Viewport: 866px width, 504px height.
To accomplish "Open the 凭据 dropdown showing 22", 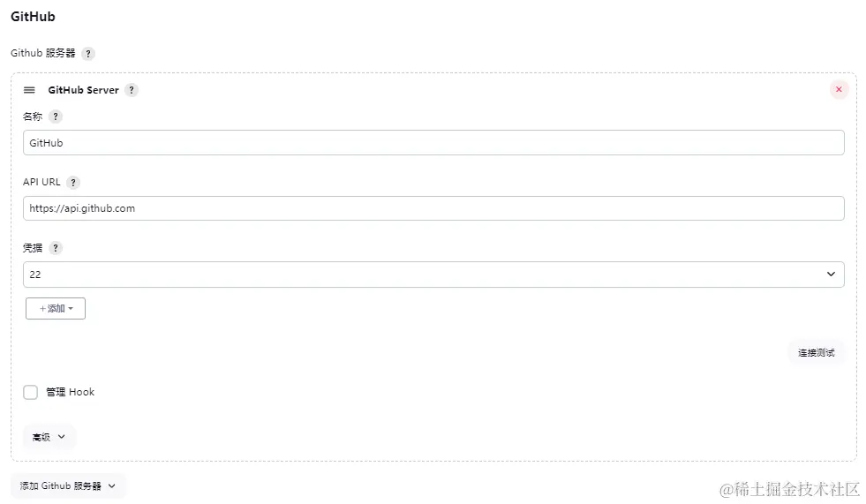I will [x=433, y=275].
